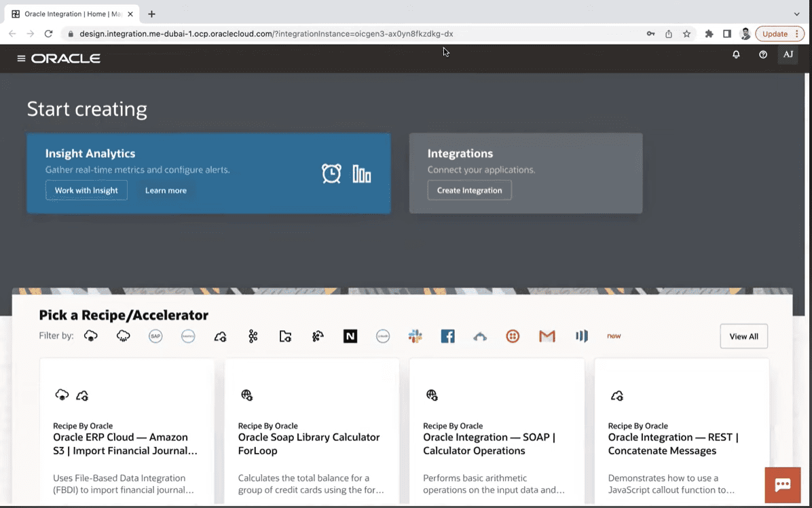812x508 pixels.
Task: Open notifications bell
Action: coord(736,54)
